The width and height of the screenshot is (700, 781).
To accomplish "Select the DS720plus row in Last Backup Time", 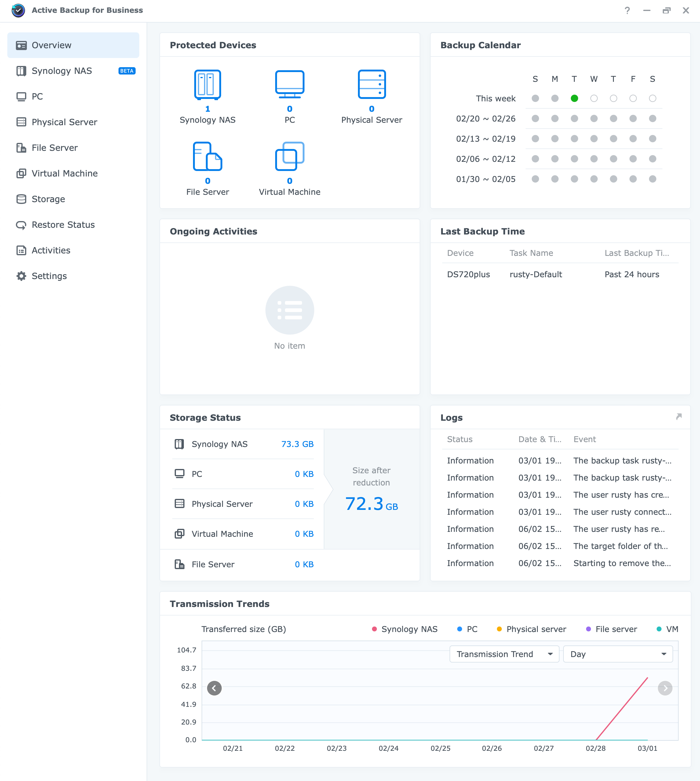I will point(560,274).
